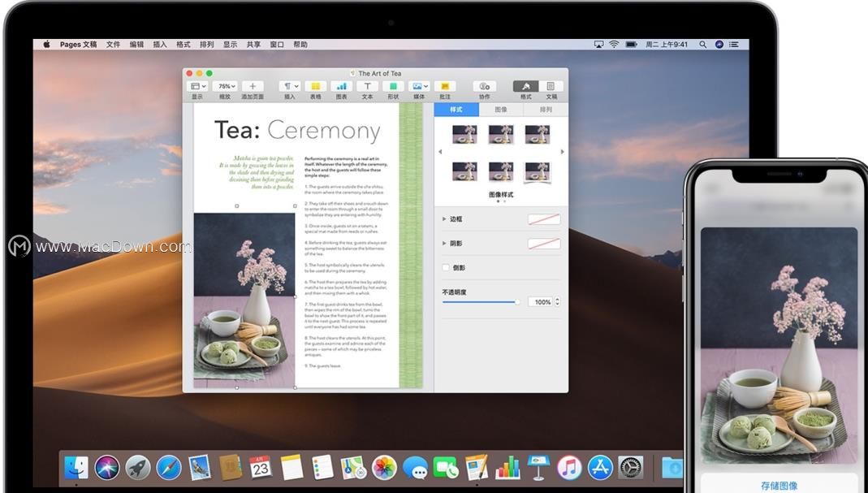The width and height of the screenshot is (868, 493).
Task: Click the 批注 comment icon
Action: (444, 86)
